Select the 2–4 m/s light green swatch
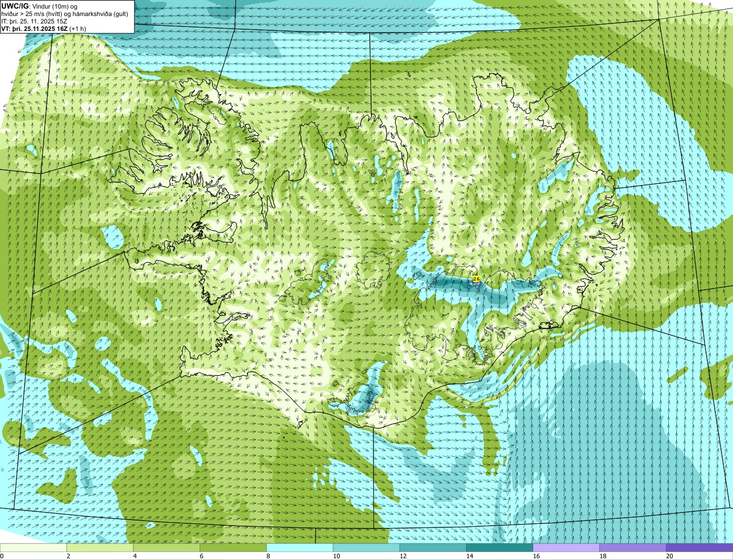The width and height of the screenshot is (733, 560). (100, 547)
